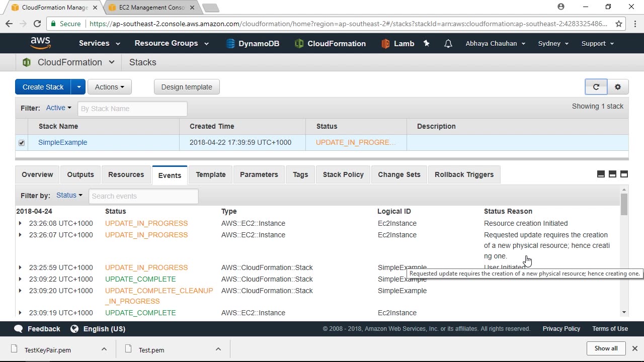644x362 pixels.
Task: Click the browser bookmark star icon
Action: (619, 24)
